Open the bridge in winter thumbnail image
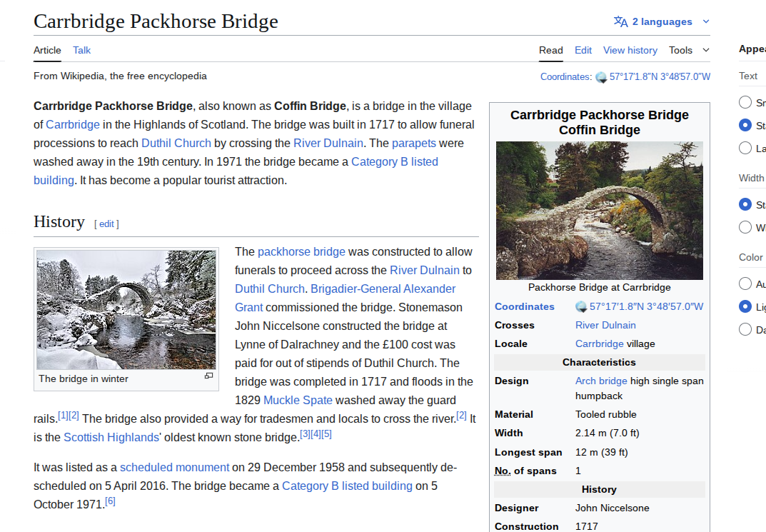 (x=126, y=309)
